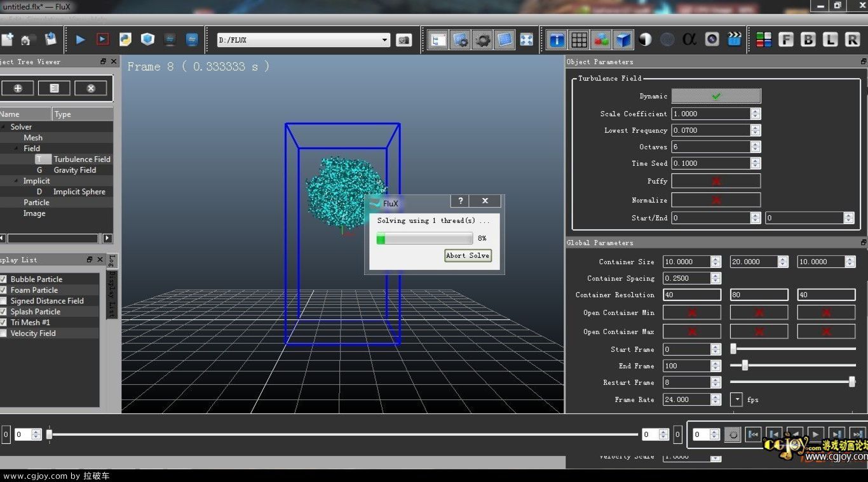This screenshot has height=482, width=868.
Task: Toggle the blue info overlay icon
Action: point(557,40)
